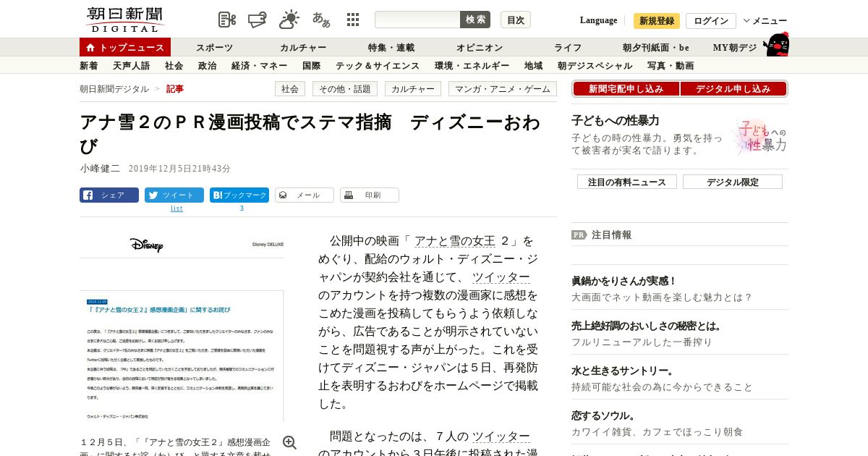The image size is (868, 456).
Task: Click the black mascot character icon
Action: tap(775, 45)
